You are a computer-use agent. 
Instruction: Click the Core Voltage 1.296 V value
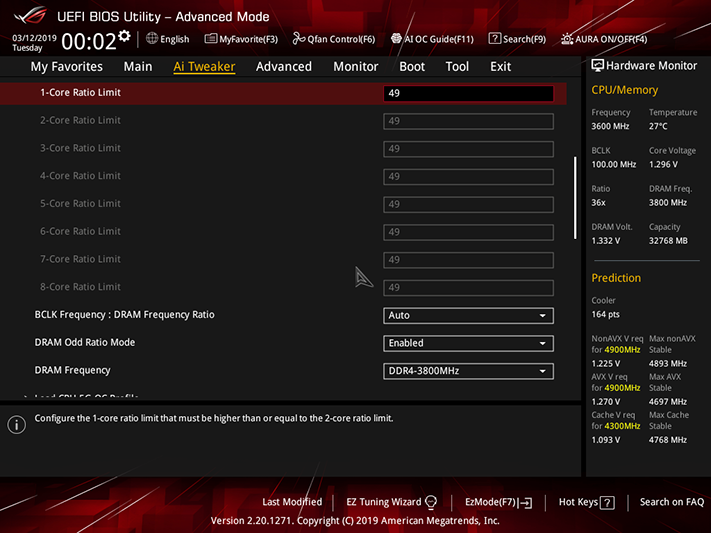coord(663,164)
